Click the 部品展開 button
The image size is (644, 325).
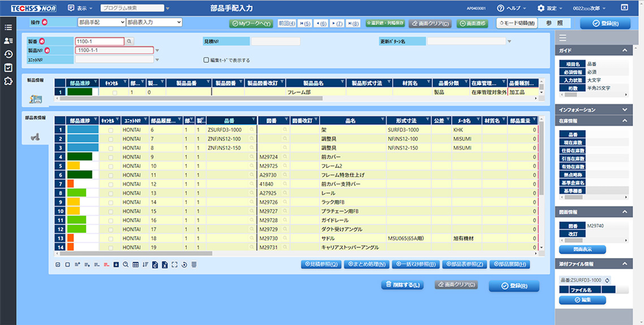point(509,264)
